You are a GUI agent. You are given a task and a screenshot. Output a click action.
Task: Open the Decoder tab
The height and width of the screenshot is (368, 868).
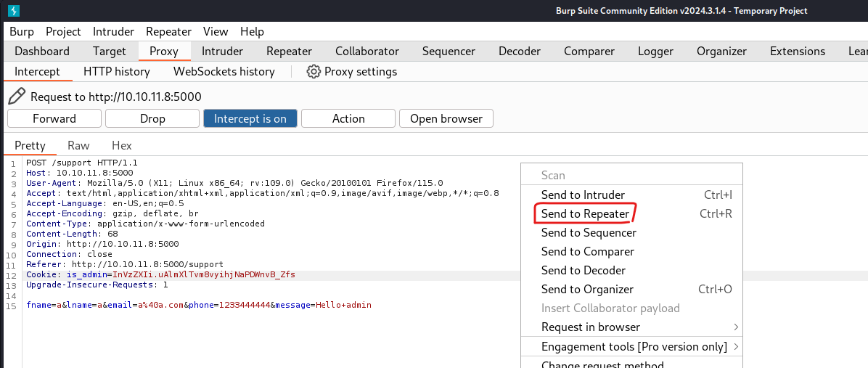click(x=519, y=52)
